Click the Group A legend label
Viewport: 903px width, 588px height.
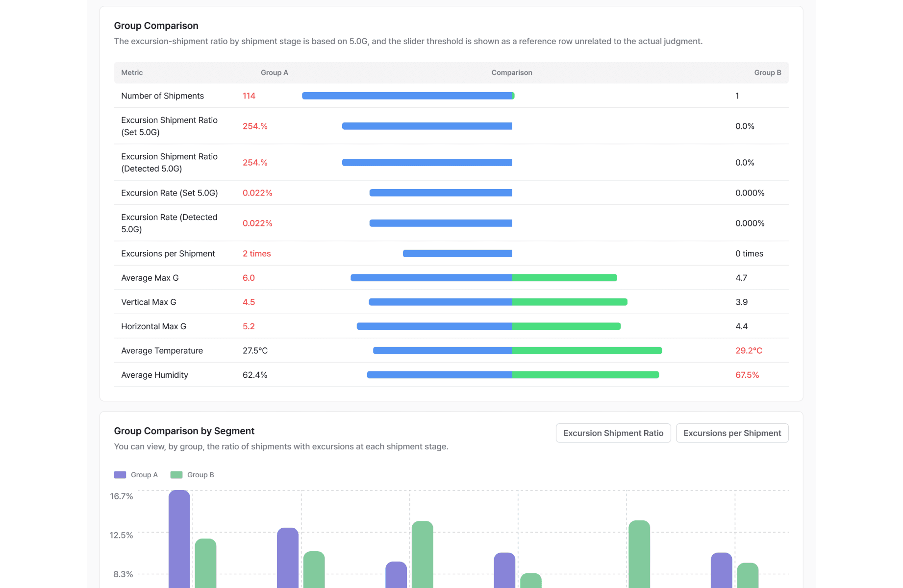click(x=144, y=475)
